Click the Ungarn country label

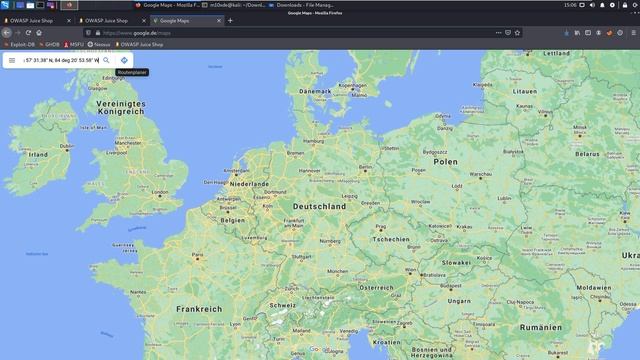tap(459, 301)
